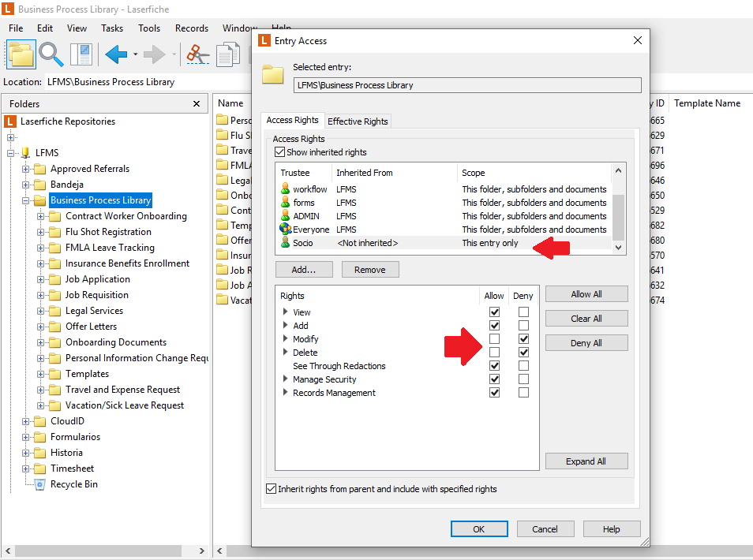753x560 pixels.
Task: Select the Access Rights tab
Action: (x=293, y=120)
